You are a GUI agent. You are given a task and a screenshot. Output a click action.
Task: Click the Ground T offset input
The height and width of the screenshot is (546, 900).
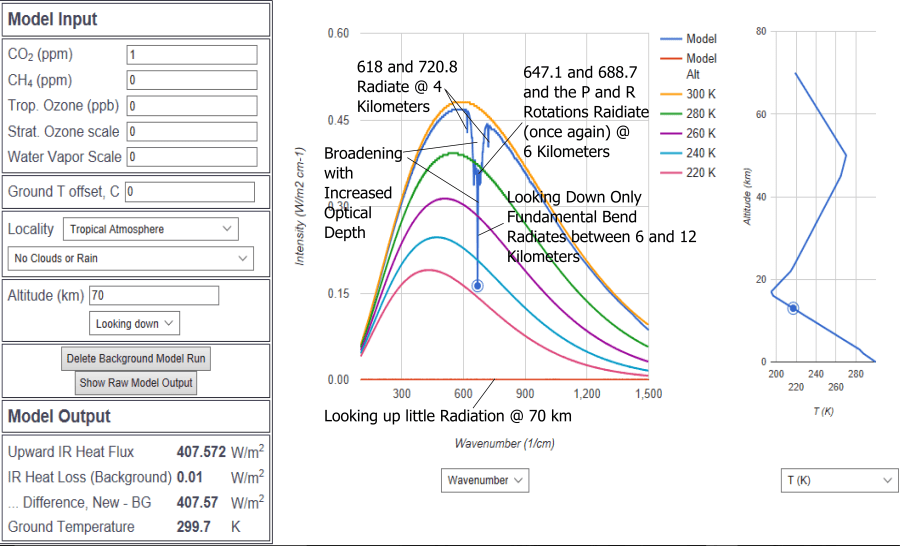point(190,191)
